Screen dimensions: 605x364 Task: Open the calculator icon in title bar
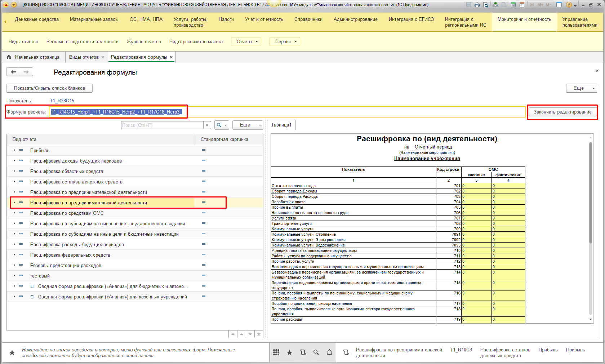pyautogui.click(x=513, y=5)
